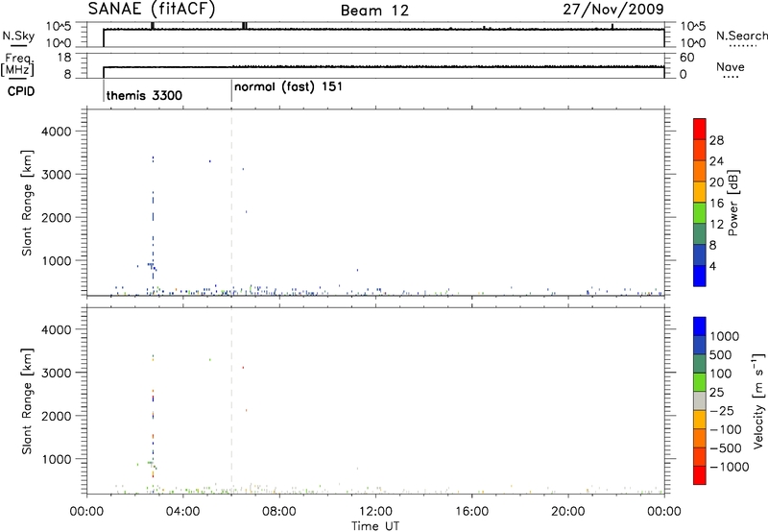This screenshot has height=532, width=768.
Task: Click "Slant Range [km]" label of velocity panel
Action: [x=27, y=401]
